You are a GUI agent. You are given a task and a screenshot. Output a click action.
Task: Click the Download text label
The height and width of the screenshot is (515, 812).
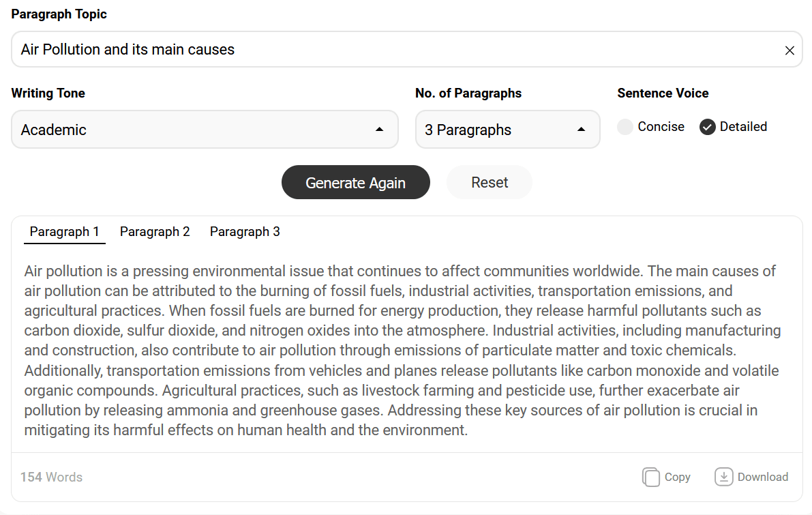point(763,477)
